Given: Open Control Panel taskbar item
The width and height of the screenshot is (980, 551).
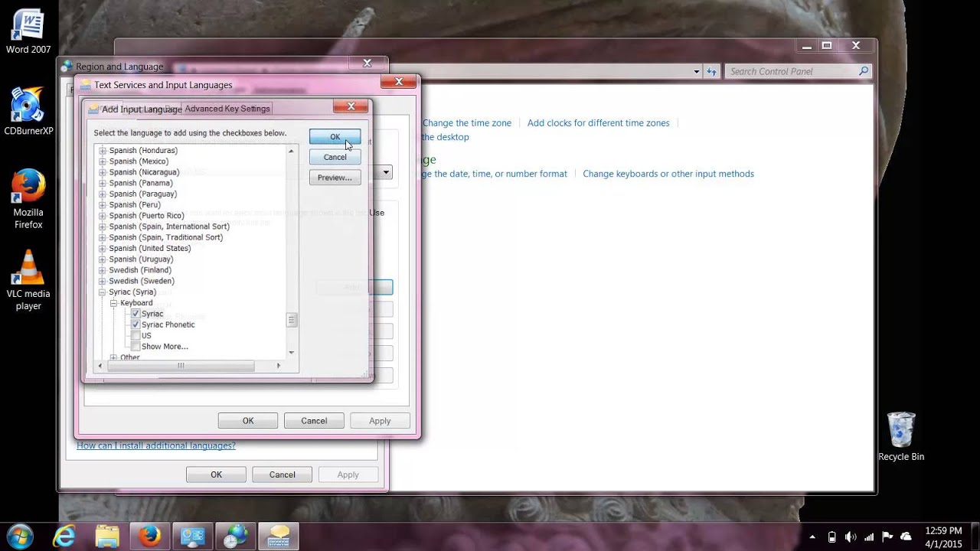Looking at the screenshot, I should point(192,536).
